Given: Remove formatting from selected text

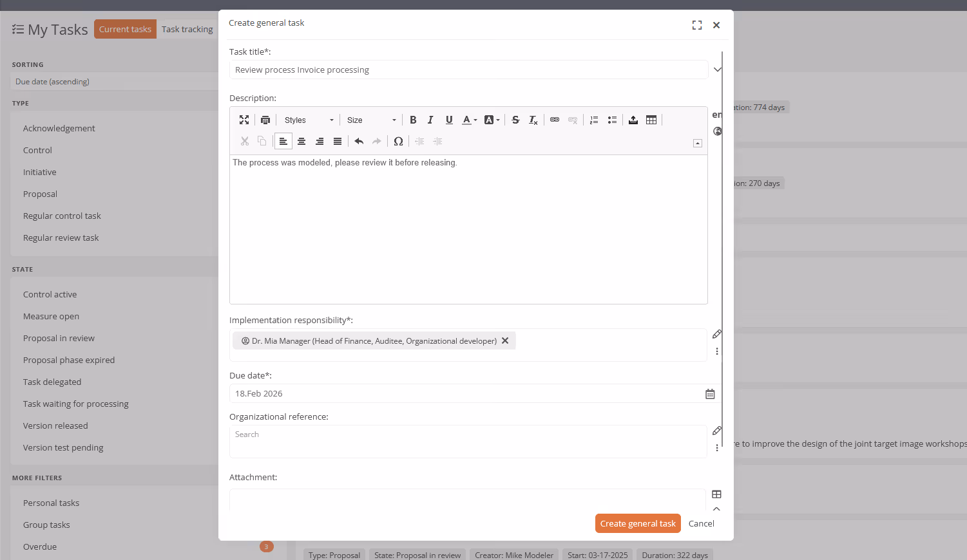Looking at the screenshot, I should click(533, 120).
